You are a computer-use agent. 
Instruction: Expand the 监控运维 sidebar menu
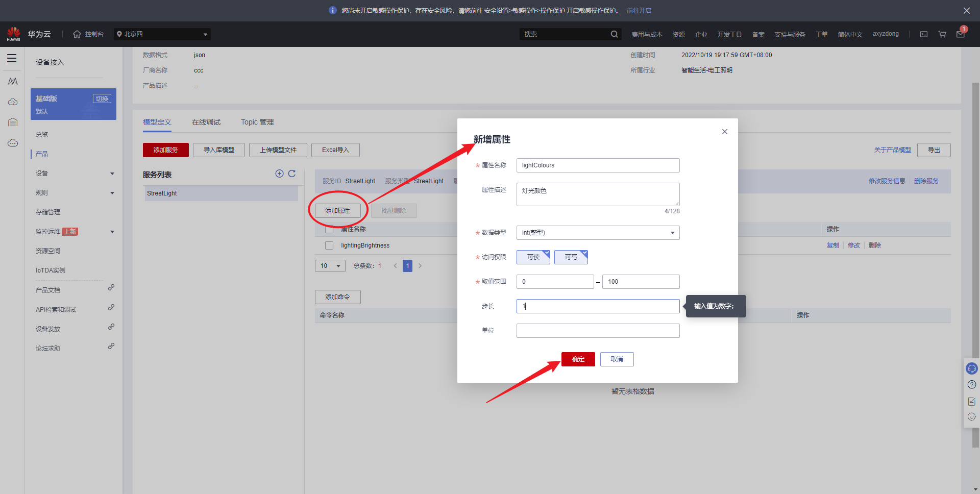[75, 232]
